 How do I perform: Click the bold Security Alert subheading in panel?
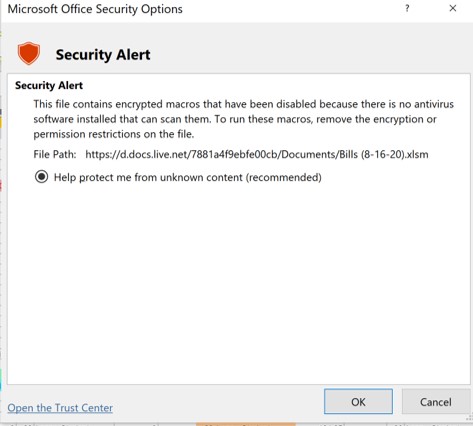click(49, 85)
